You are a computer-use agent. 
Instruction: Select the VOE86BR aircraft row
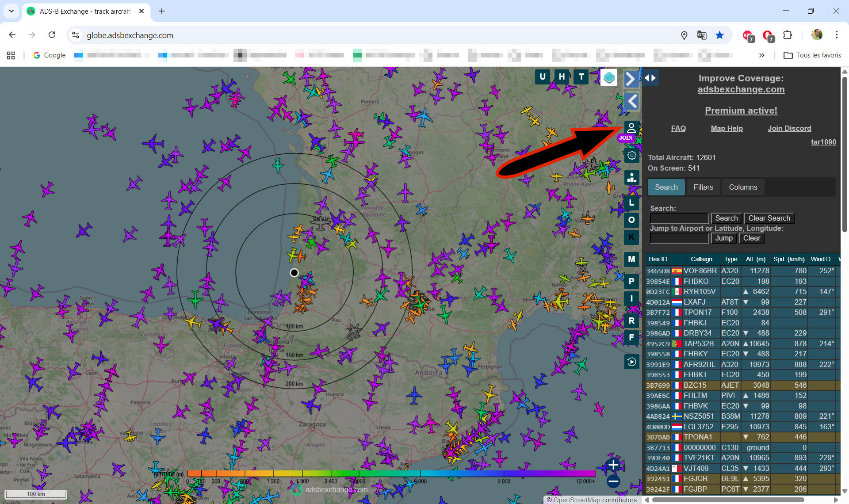pos(742,271)
